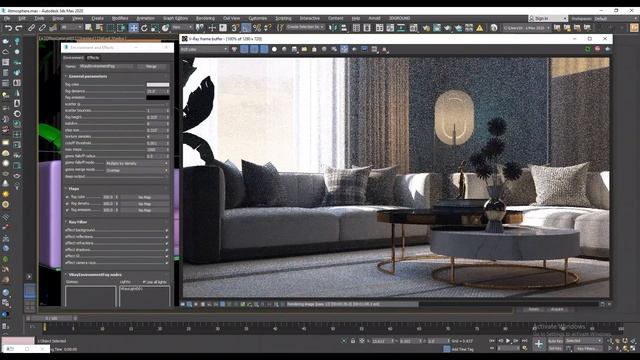This screenshot has height=360, width=640.
Task: Toggle the Use all lights checkbox
Action: coord(144,282)
